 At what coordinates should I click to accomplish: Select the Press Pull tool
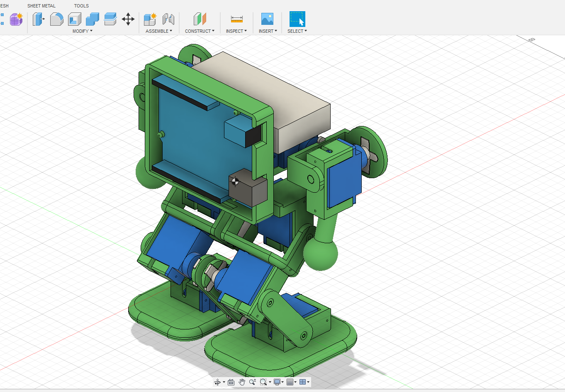click(x=39, y=19)
